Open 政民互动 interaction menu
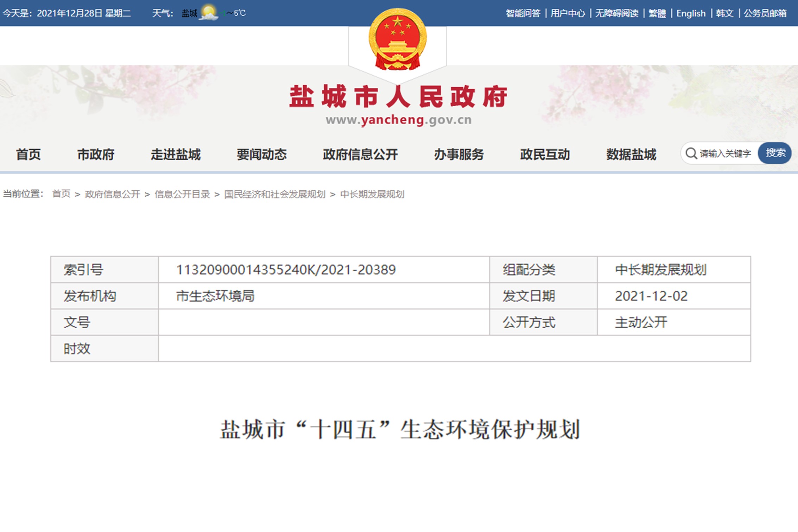This screenshot has height=532, width=798. (x=545, y=154)
